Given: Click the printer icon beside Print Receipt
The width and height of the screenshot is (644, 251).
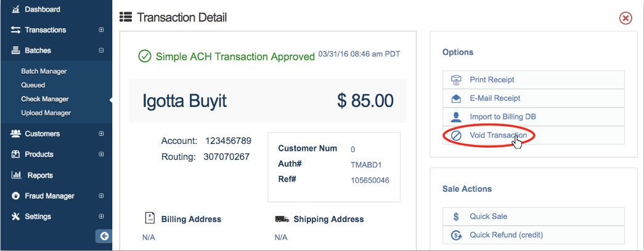Looking at the screenshot, I should tap(456, 80).
